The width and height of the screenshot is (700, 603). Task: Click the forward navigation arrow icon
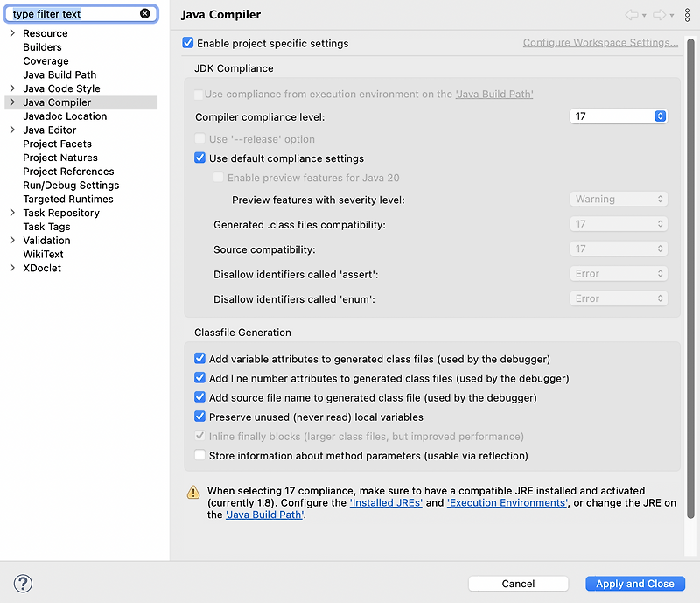pos(660,15)
